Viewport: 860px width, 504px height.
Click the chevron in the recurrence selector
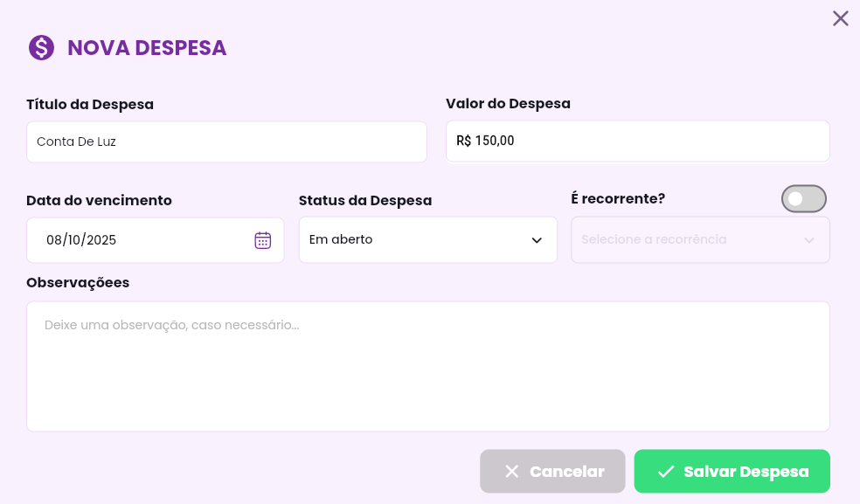[809, 240]
